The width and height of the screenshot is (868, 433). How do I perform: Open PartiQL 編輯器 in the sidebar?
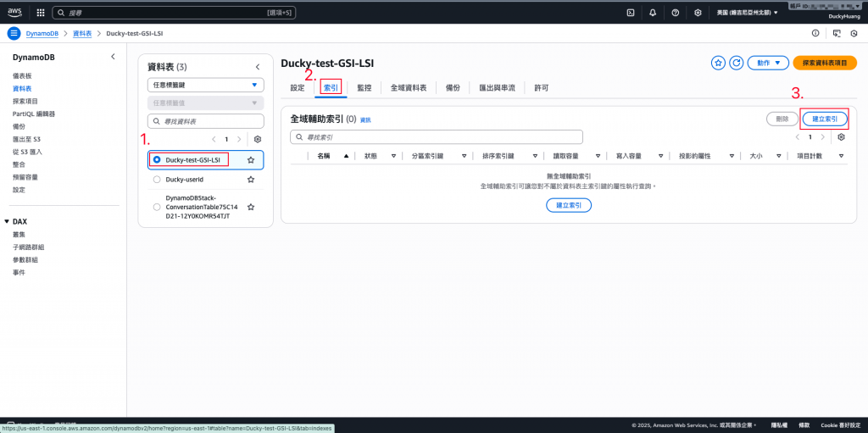tap(34, 114)
